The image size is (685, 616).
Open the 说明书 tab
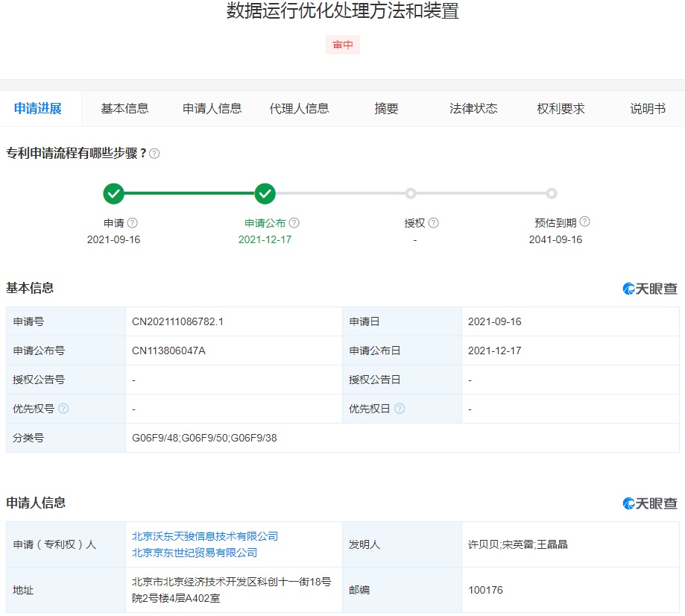pyautogui.click(x=648, y=108)
